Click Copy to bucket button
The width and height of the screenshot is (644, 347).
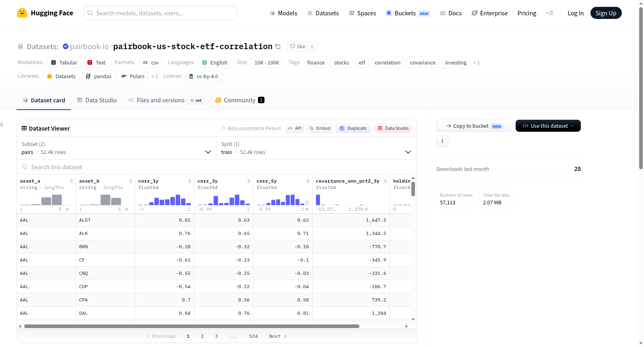pyautogui.click(x=474, y=126)
